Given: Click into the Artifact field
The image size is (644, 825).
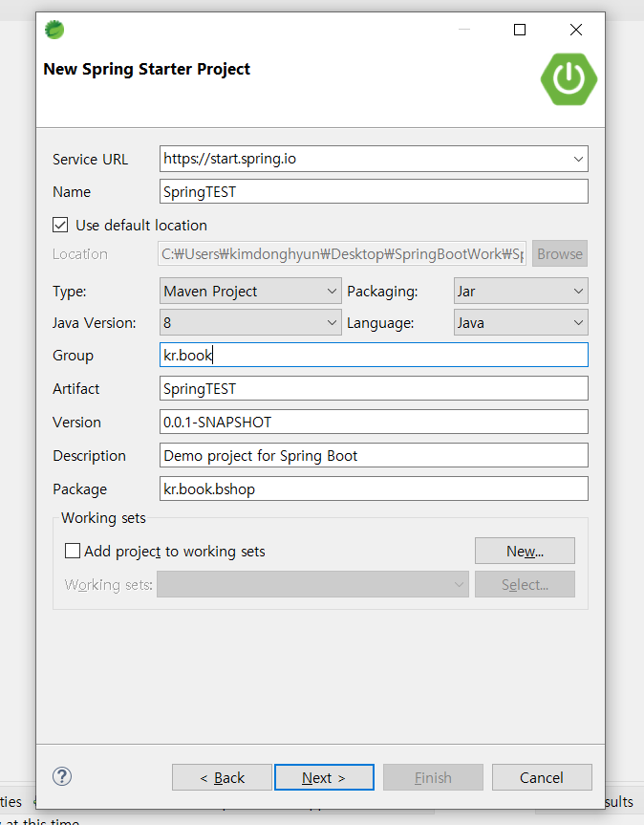Looking at the screenshot, I should coord(374,388).
